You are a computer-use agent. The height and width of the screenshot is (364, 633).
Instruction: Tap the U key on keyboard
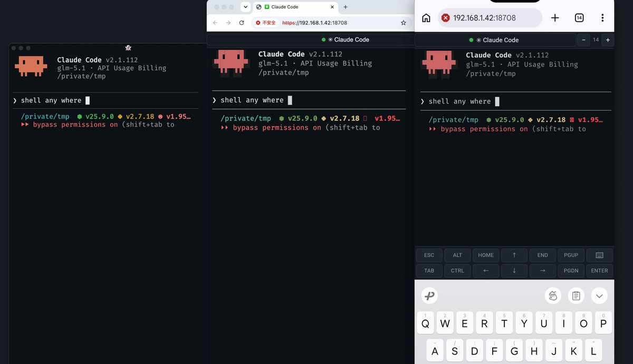pyautogui.click(x=544, y=322)
